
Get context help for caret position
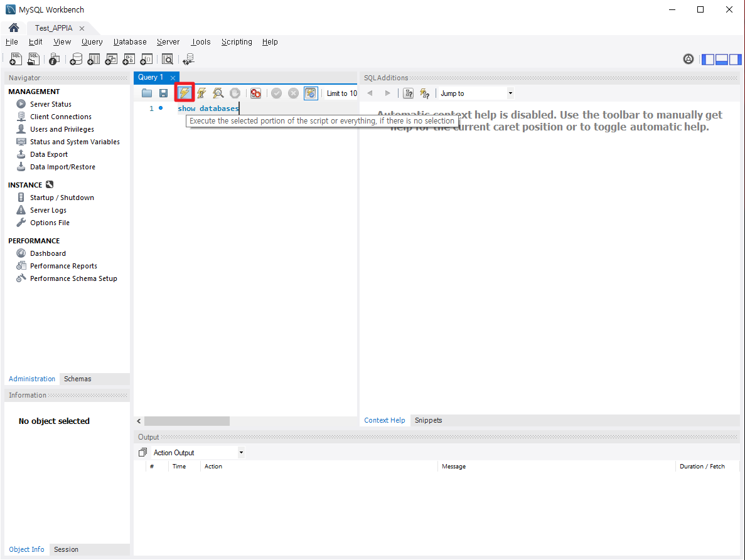(x=408, y=93)
